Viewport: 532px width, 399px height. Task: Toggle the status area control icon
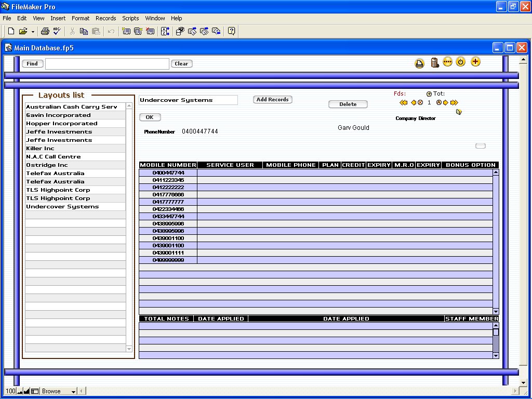pyautogui.click(x=35, y=391)
